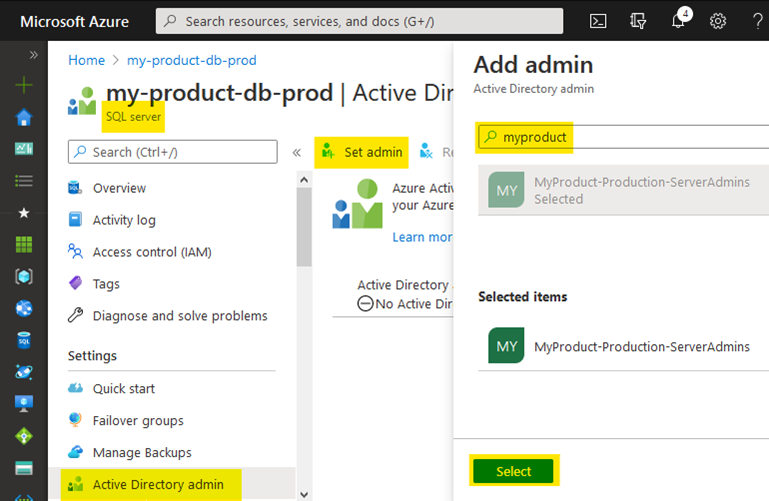Open Cloud Shell from the top bar
Viewport: 769px width, 501px height.
pos(598,20)
